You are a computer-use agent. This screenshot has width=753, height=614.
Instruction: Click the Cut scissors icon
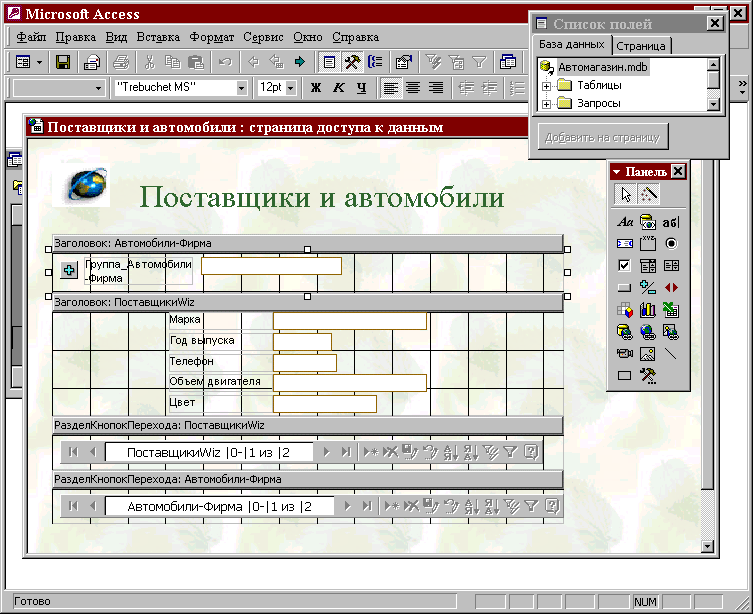coord(150,62)
